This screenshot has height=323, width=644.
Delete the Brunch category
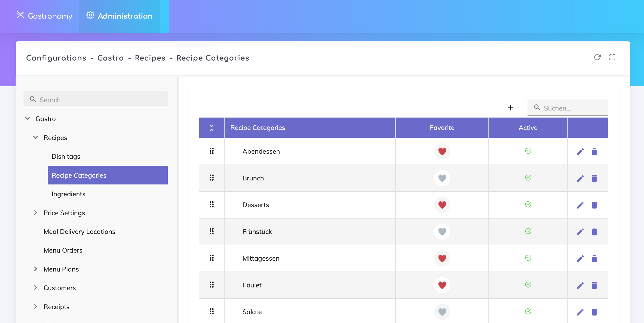pos(594,178)
